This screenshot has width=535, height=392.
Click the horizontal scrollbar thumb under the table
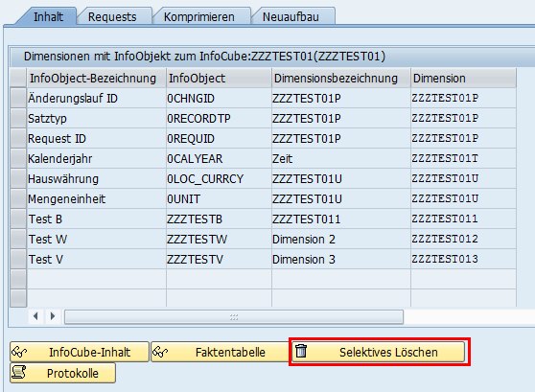point(234,316)
